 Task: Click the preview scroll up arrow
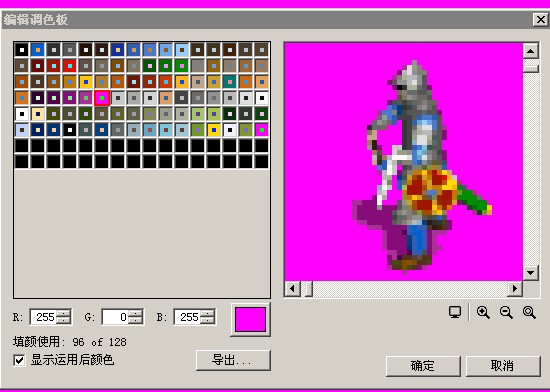530,51
